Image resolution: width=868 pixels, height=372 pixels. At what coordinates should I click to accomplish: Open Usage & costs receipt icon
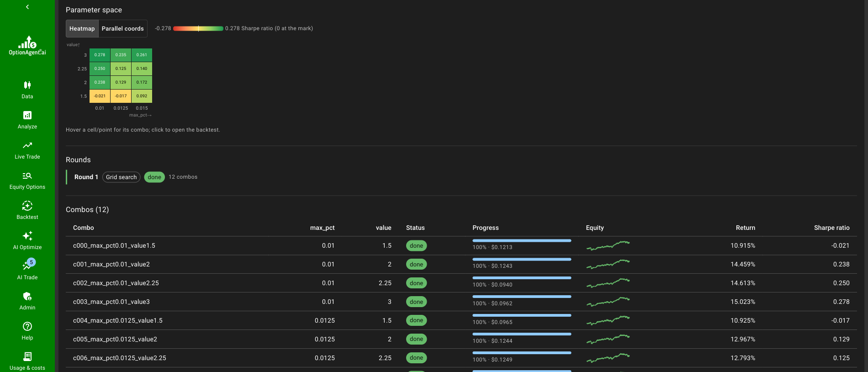(x=27, y=356)
